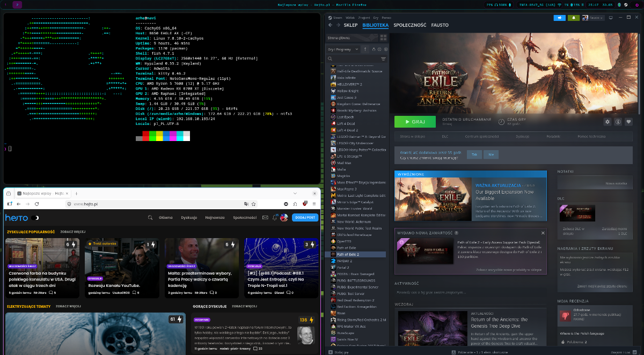Click Dodaj grę at Steam bottom bar

[339, 352]
